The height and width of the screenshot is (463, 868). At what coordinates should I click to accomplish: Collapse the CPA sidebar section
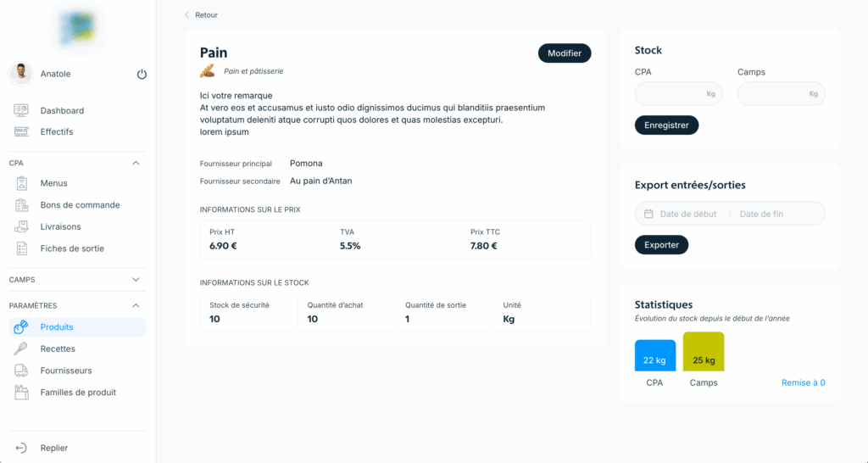(x=136, y=163)
